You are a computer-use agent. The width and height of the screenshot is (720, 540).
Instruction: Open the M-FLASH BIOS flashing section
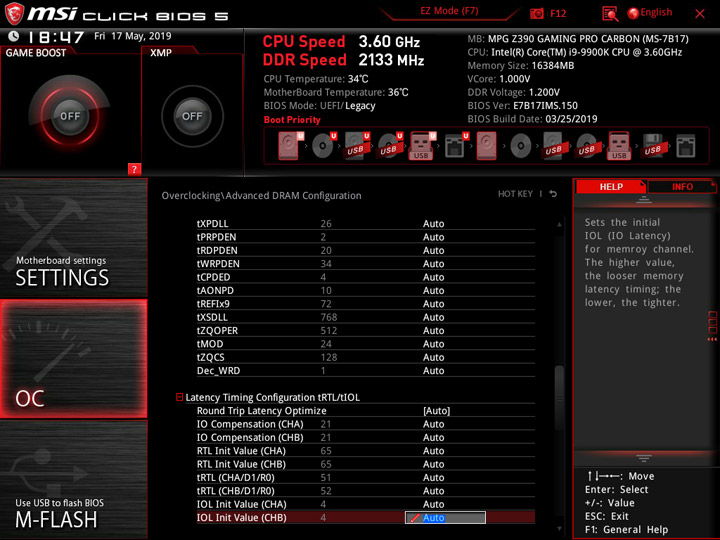(x=73, y=479)
